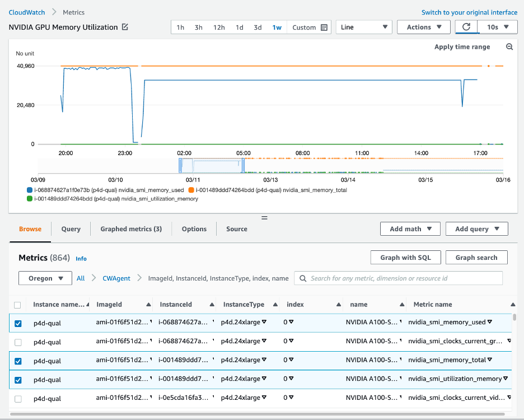Switch to the Query tab
This screenshot has width=524, height=420.
[x=71, y=228]
